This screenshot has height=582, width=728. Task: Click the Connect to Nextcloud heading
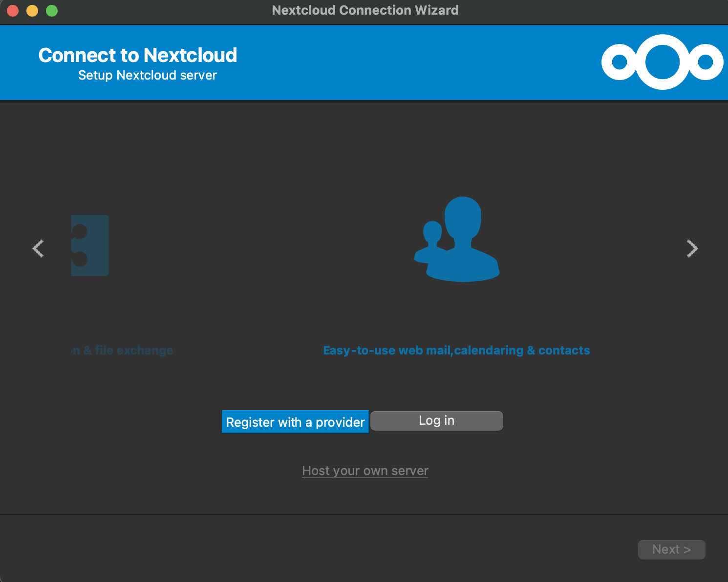click(x=138, y=55)
